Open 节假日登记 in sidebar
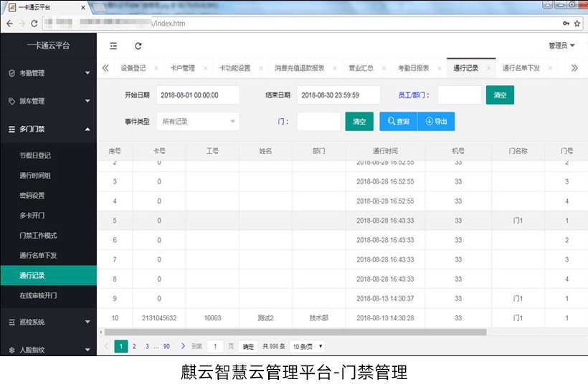This screenshot has width=588, height=387. (35, 156)
